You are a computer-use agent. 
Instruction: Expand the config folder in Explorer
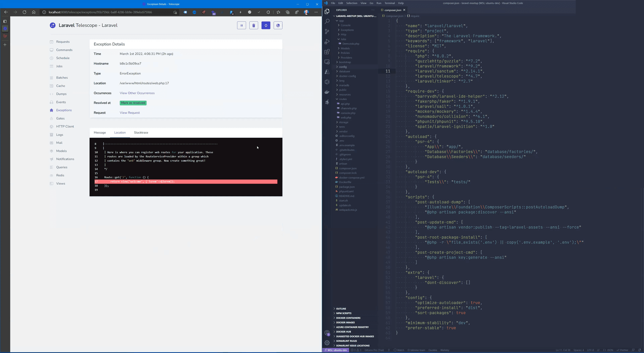tap(342, 67)
